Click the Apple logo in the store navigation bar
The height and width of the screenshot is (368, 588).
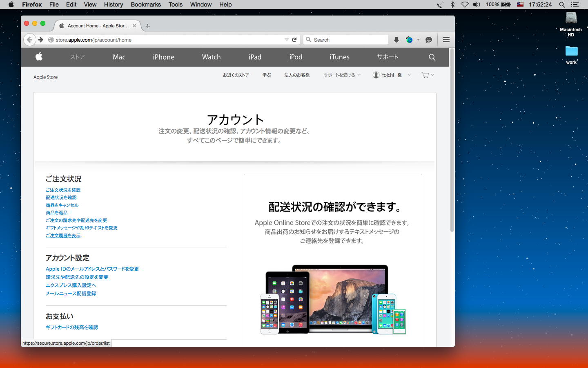pos(39,57)
